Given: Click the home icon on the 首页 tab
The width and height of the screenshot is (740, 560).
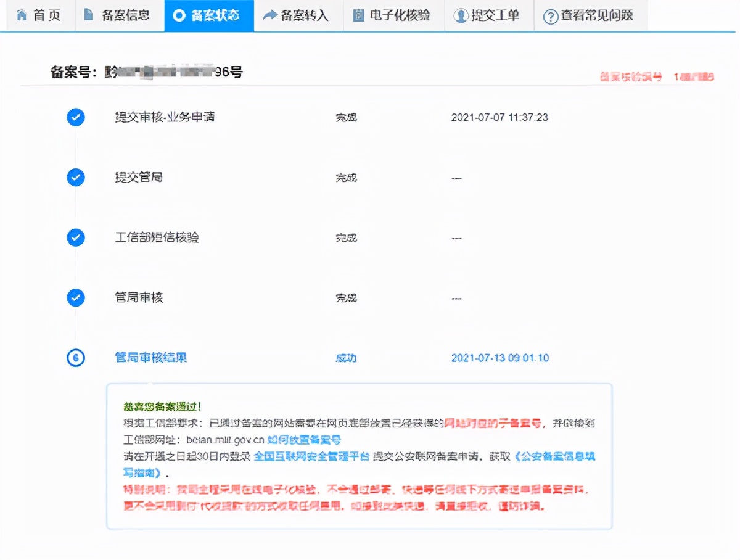Looking at the screenshot, I should point(20,15).
